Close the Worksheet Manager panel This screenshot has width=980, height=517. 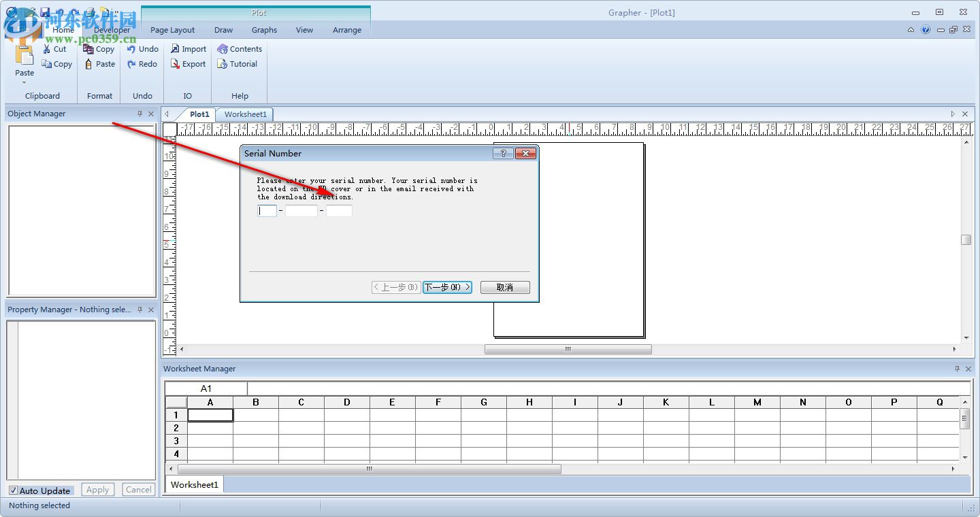tap(968, 369)
